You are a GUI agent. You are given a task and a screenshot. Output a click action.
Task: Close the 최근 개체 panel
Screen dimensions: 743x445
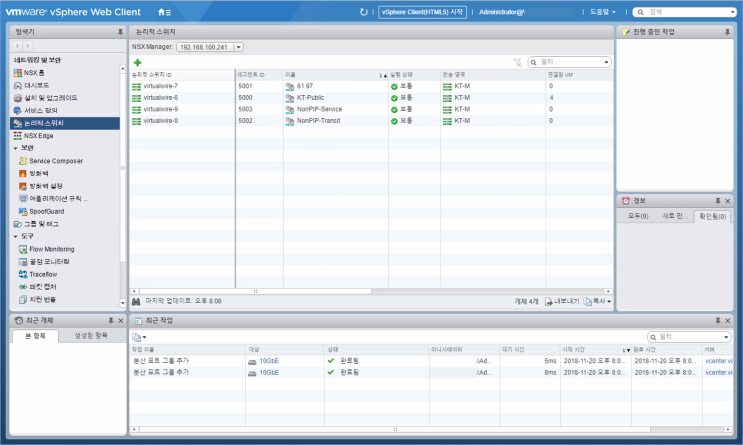[x=120, y=321]
